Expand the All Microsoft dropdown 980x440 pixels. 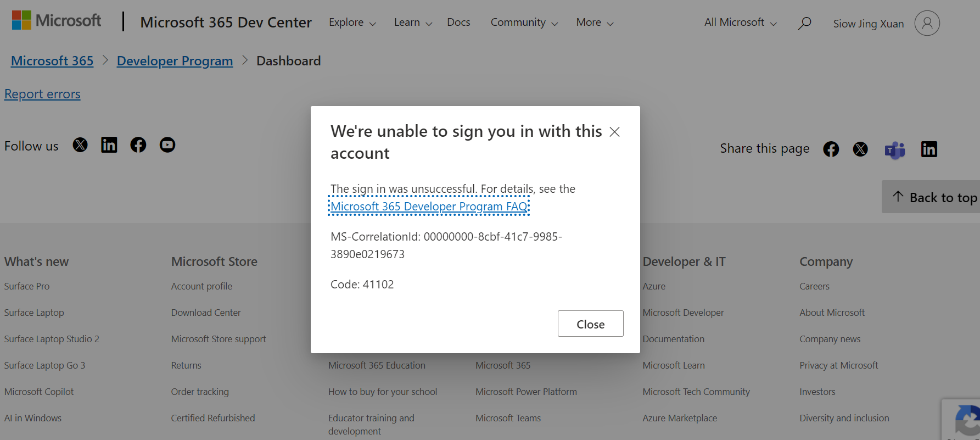(x=741, y=23)
